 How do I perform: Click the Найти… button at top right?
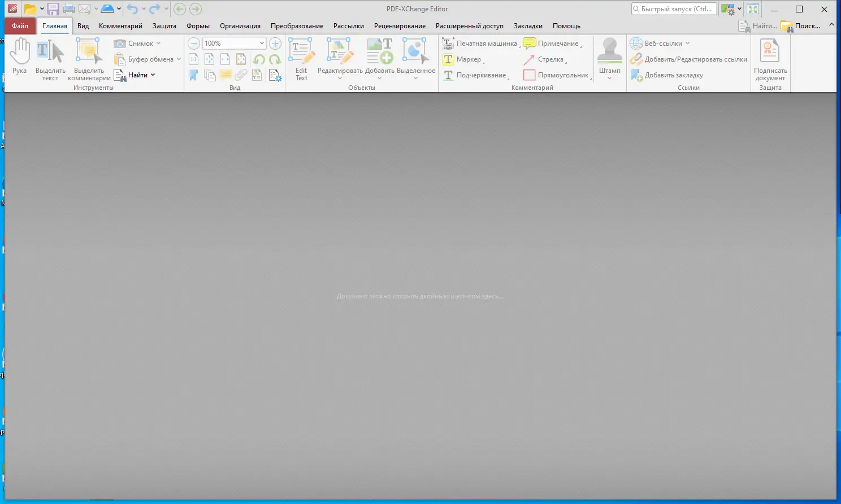pos(758,26)
